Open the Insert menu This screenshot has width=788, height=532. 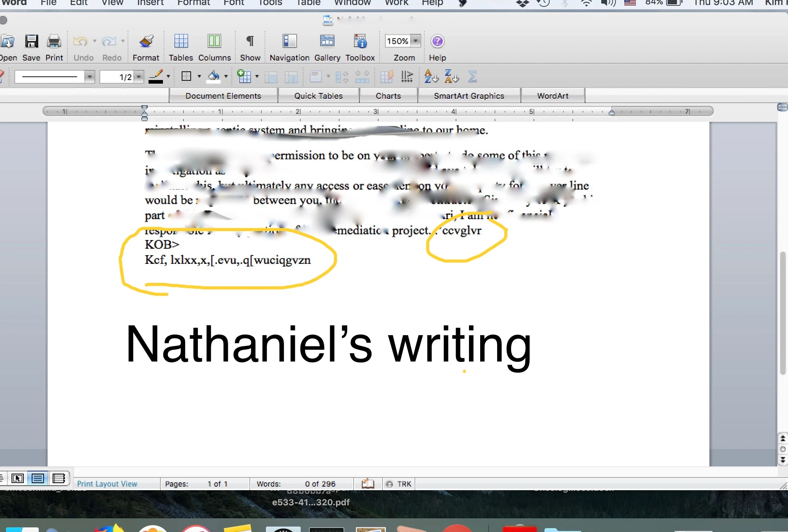click(150, 3)
